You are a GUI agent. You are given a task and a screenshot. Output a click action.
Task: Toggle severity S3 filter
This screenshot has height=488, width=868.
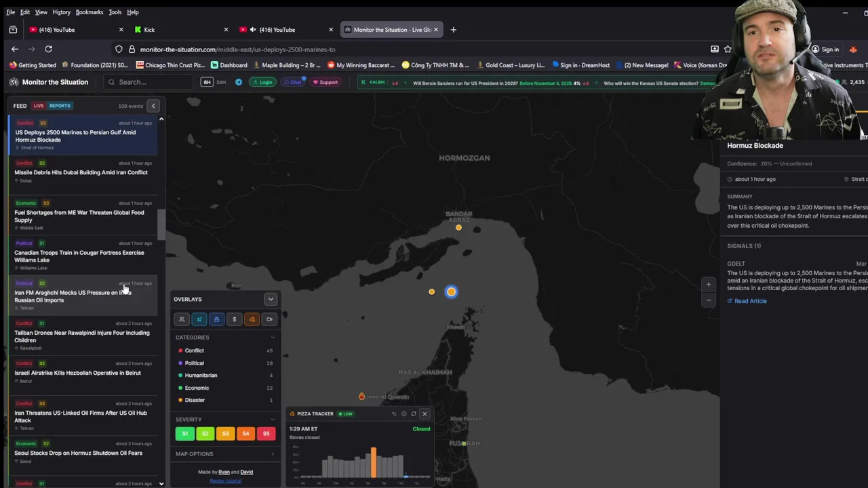[225, 434]
